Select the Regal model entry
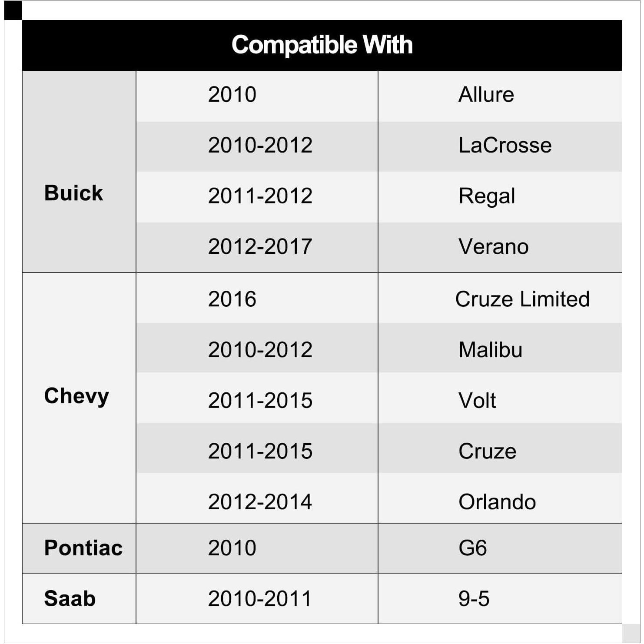Screen dimensions: 644x644 point(487,196)
